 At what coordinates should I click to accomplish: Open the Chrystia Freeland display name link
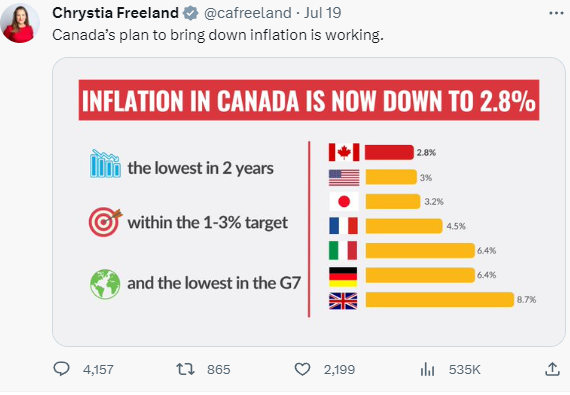click(x=115, y=13)
